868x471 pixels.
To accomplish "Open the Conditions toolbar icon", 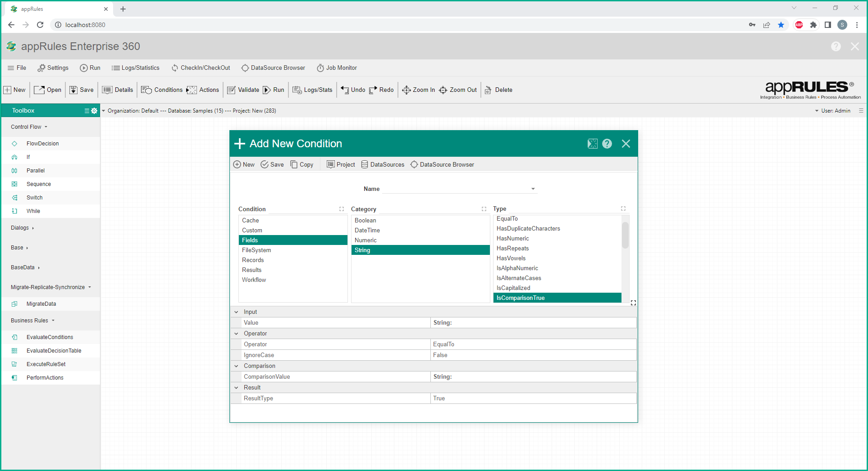I will [146, 90].
